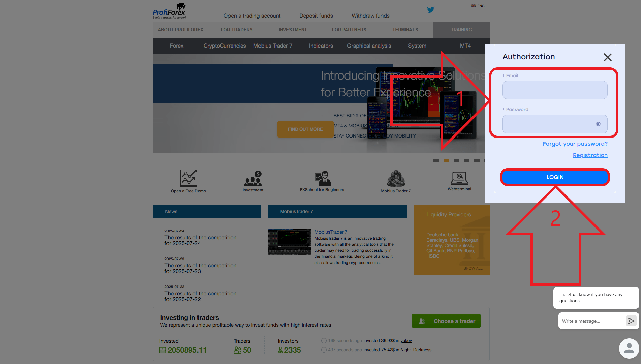Click the MobiusTrader 7 screenshot thumbnail
The image size is (641, 364).
(289, 242)
